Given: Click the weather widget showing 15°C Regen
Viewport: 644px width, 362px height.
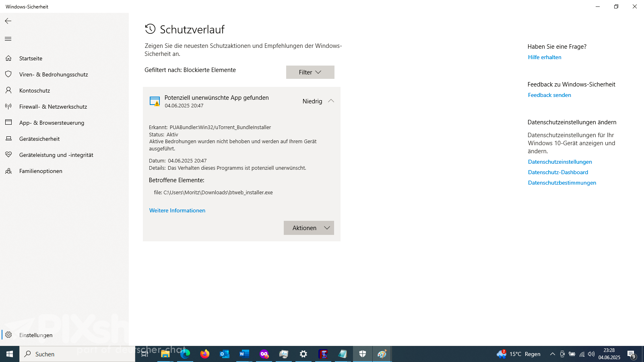Looking at the screenshot, I should click(519, 354).
